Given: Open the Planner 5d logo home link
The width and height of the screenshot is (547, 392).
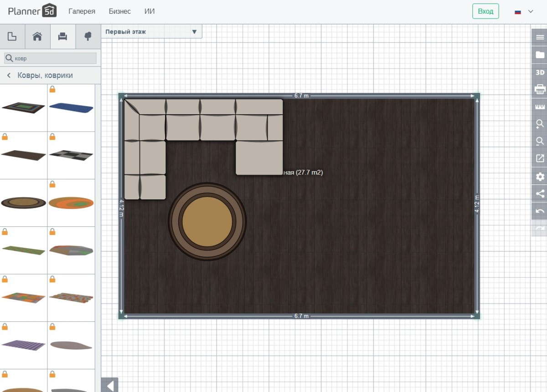Looking at the screenshot, I should point(32,11).
